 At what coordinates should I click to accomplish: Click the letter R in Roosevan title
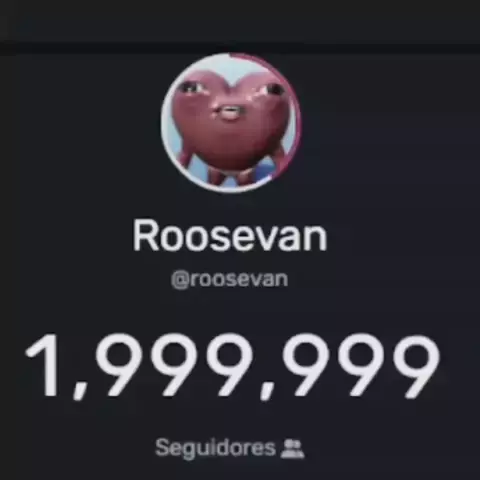point(145,235)
